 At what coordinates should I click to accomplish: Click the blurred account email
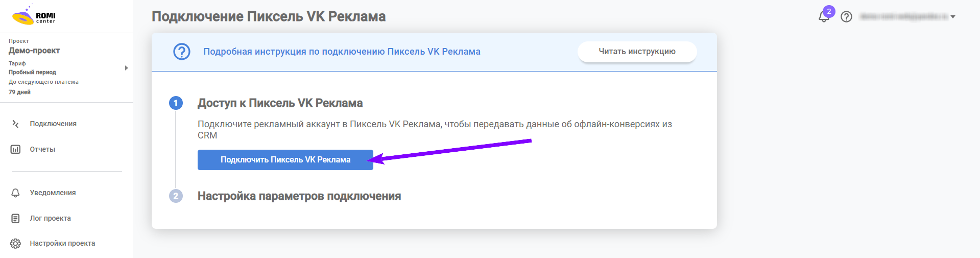[x=903, y=17]
